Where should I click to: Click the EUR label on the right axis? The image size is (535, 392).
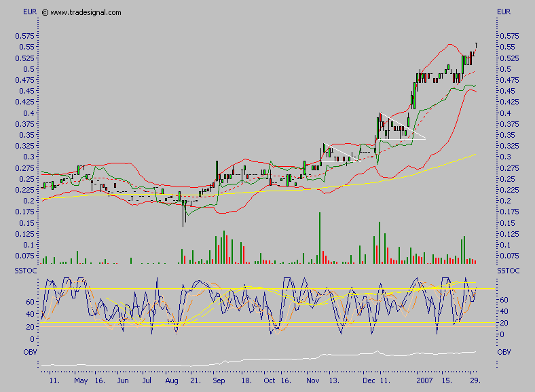tap(504, 12)
